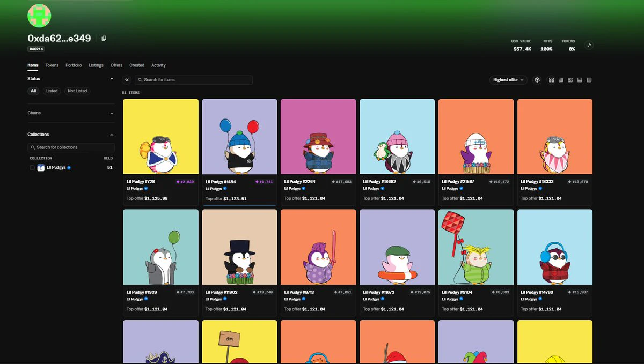The width and height of the screenshot is (644, 364).
Task: Click rarity rank #13,670 on Lil Pudgy #18332
Action: pos(578,182)
